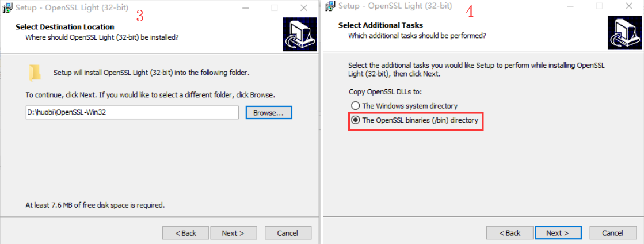The height and width of the screenshot is (244, 644).
Task: Click installer computer image in Select Destination Location header
Action: tap(299, 35)
